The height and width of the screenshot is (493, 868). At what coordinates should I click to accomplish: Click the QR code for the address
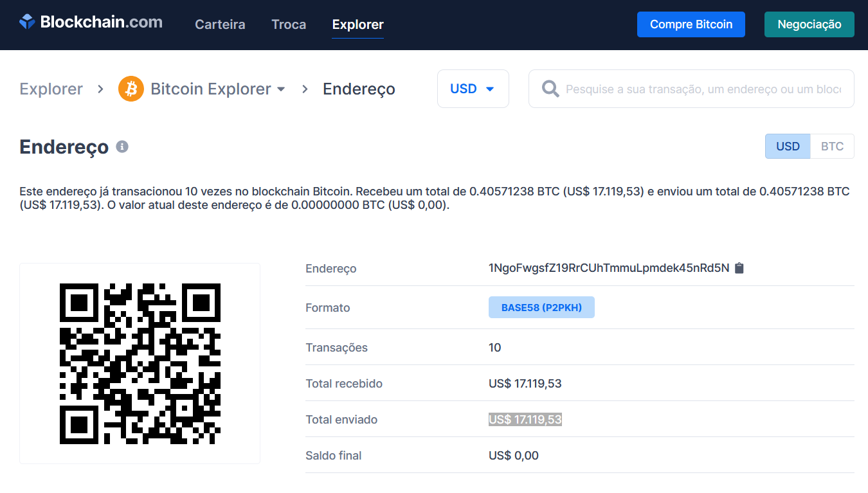[140, 362]
